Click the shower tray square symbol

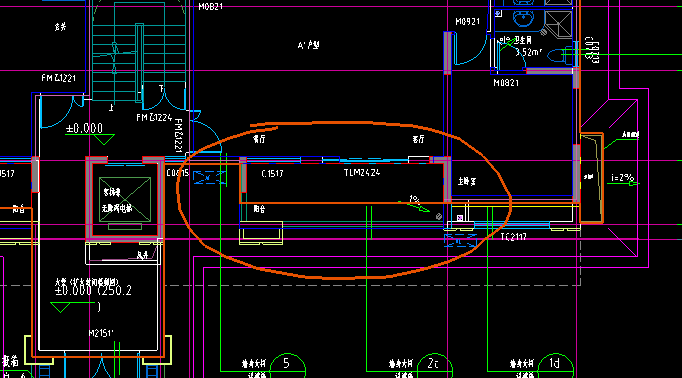pos(558,24)
